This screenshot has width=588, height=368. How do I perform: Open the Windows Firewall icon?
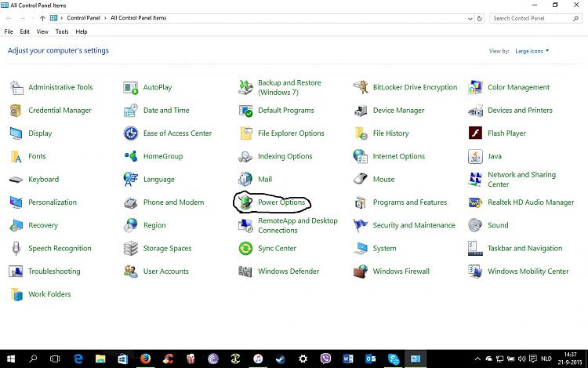(361, 271)
